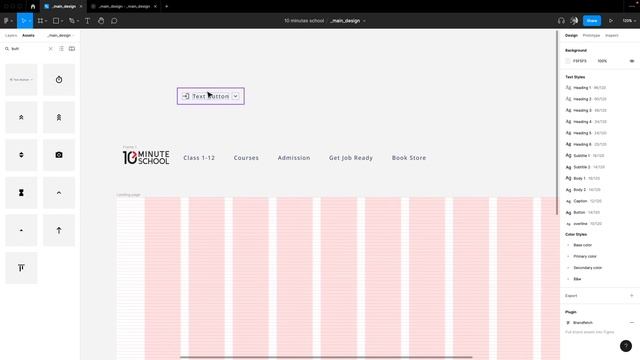640x360 pixels.
Task: Open the Prototype tab
Action: 591,36
